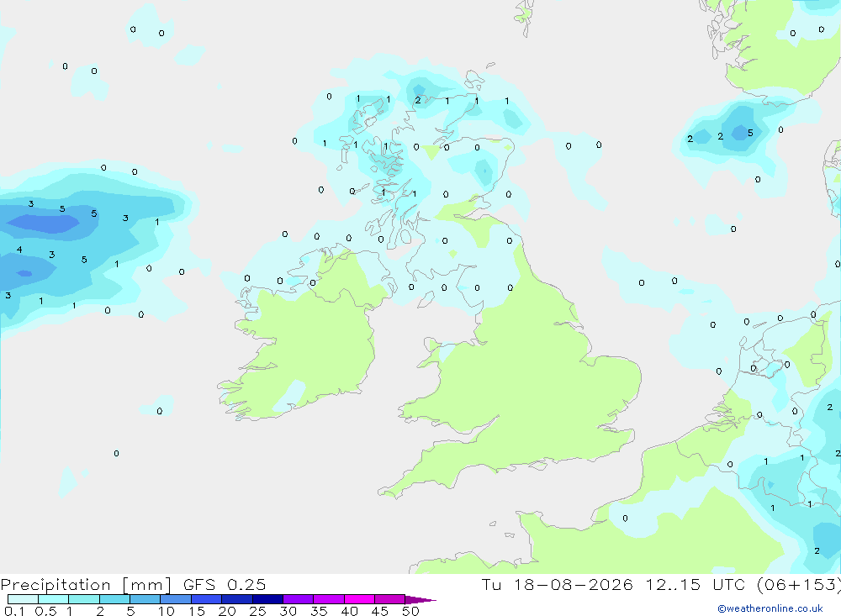Pick the 1–2 mm legend swatch
Viewport: 841px width, 616px height.
point(84,599)
